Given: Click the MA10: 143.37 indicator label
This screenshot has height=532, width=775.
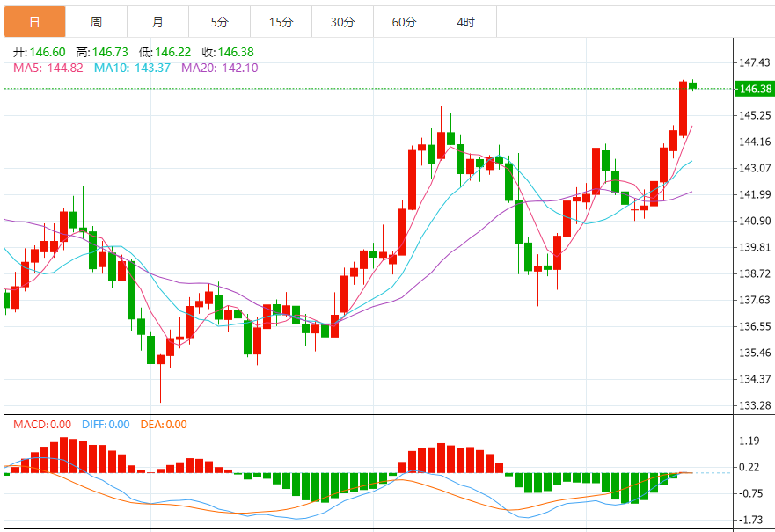Looking at the screenshot, I should [132, 69].
